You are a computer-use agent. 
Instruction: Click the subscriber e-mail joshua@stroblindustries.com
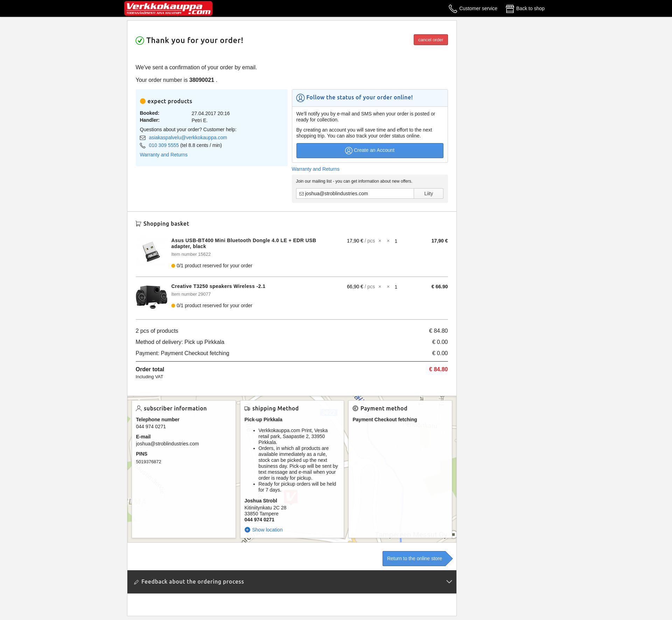167,444
